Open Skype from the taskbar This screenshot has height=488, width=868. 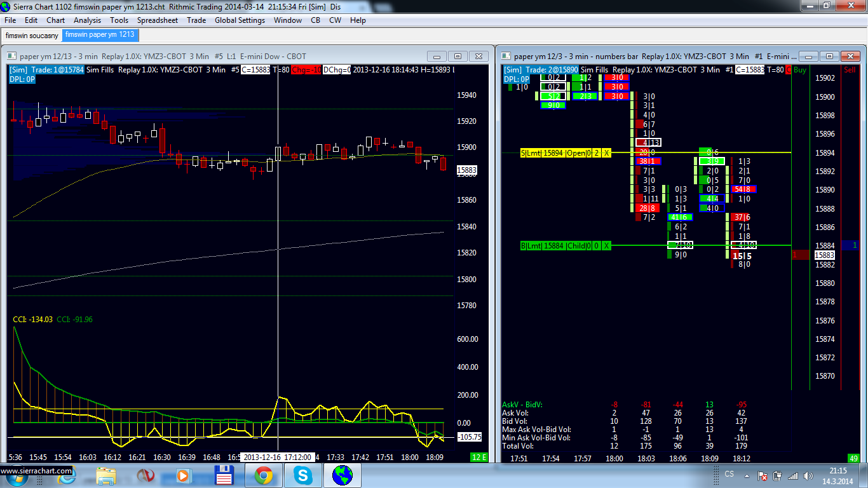pos(303,475)
